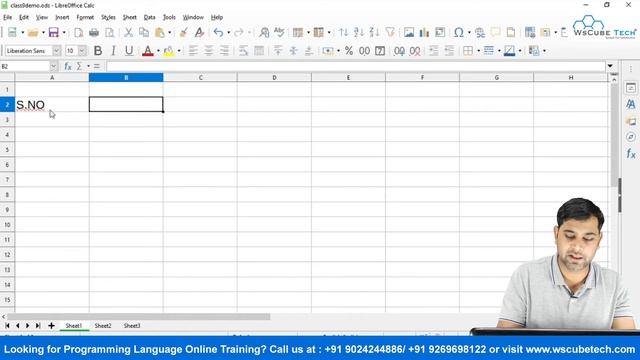Select column C header

200,77
